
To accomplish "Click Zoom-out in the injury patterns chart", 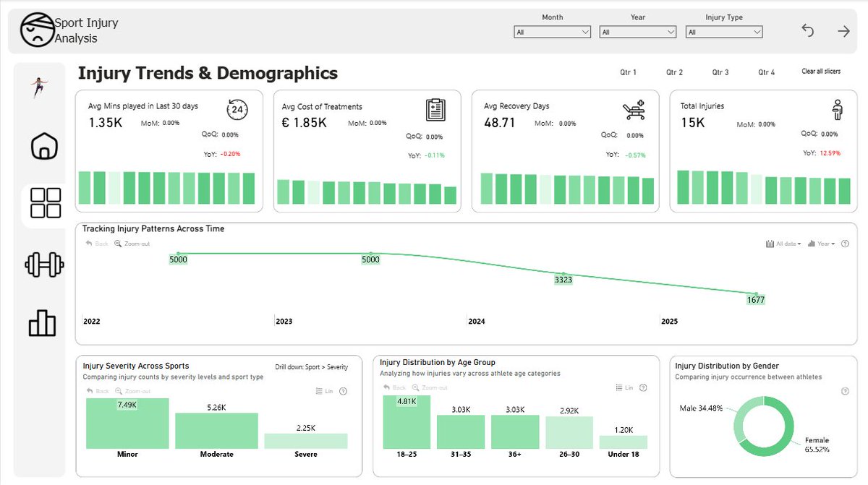I will [x=132, y=244].
